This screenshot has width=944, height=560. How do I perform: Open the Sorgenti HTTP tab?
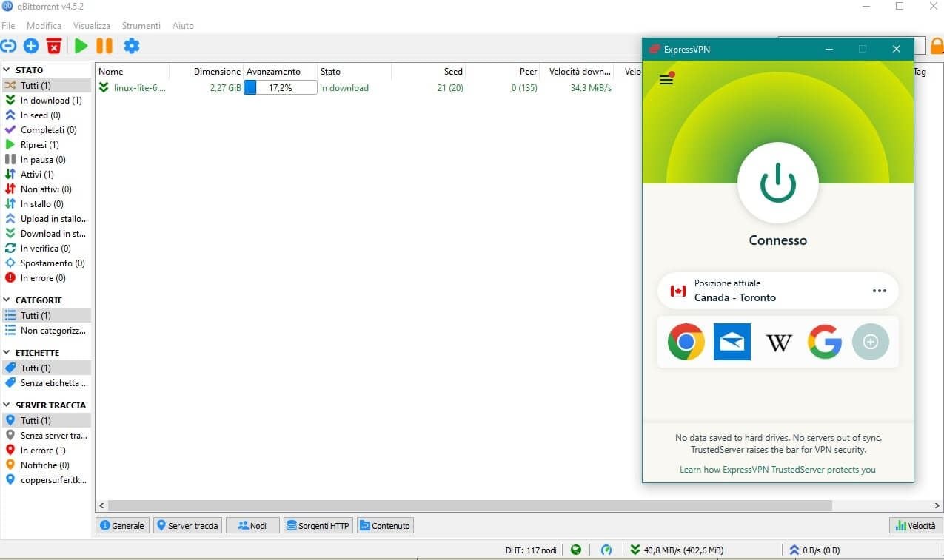[x=318, y=526]
